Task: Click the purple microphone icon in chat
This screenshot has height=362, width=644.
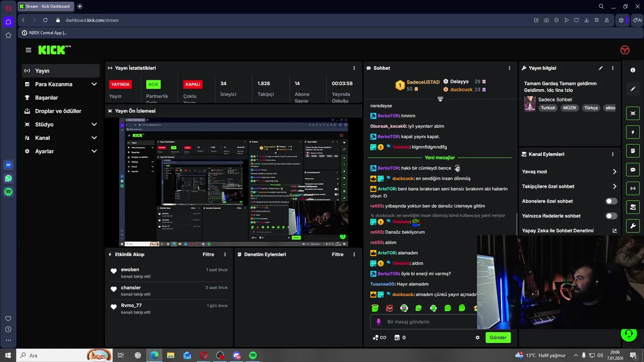Action: point(379,322)
